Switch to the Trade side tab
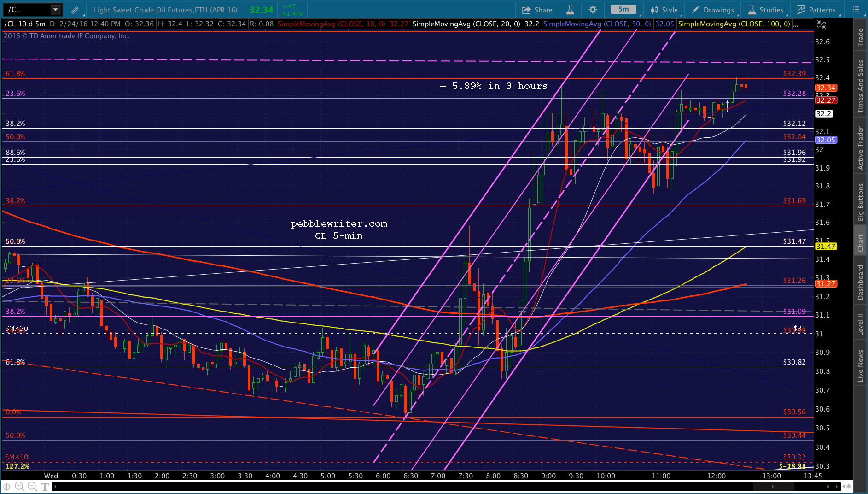The image size is (868, 494). (x=860, y=38)
